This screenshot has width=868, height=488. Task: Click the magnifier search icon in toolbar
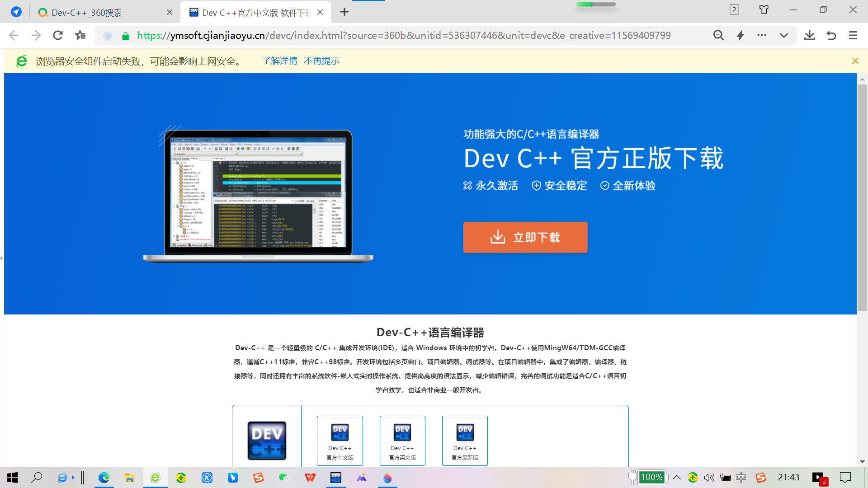[x=719, y=35]
